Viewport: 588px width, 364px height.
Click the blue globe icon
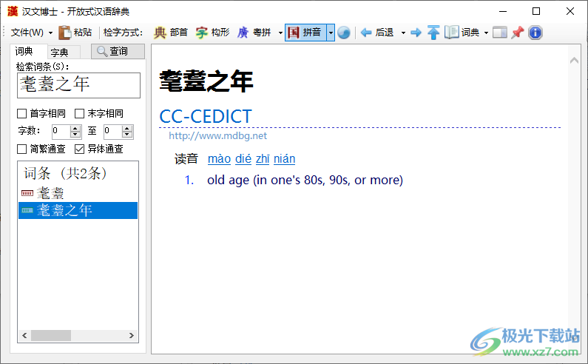[x=343, y=33]
